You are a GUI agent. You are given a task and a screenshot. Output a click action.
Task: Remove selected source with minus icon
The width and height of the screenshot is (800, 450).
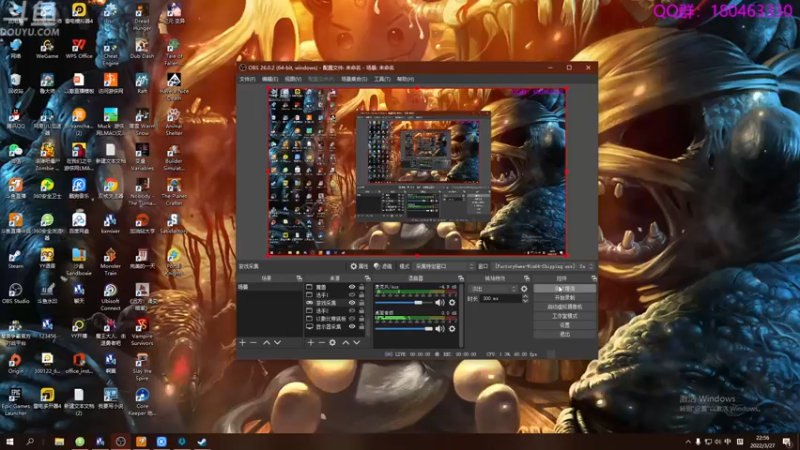coord(321,342)
